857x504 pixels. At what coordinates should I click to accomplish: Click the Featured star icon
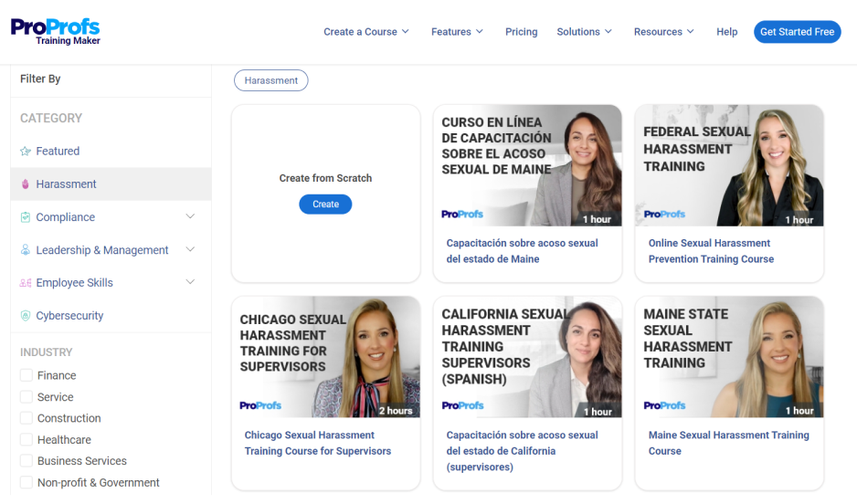tap(26, 152)
